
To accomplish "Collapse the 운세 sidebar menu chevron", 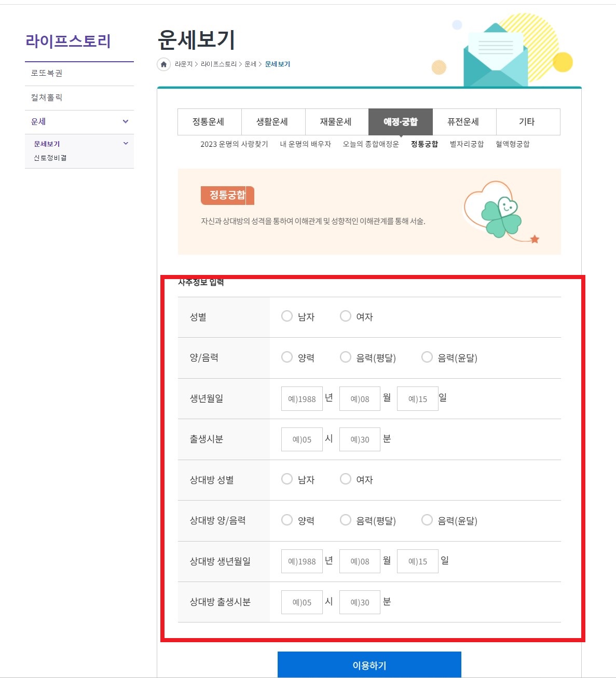I will click(x=125, y=121).
